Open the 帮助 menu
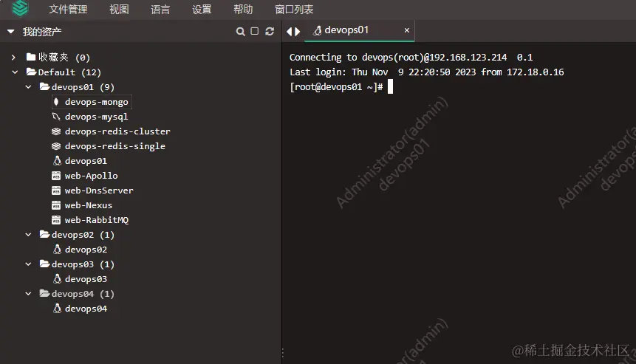The height and width of the screenshot is (364, 636). [243, 10]
